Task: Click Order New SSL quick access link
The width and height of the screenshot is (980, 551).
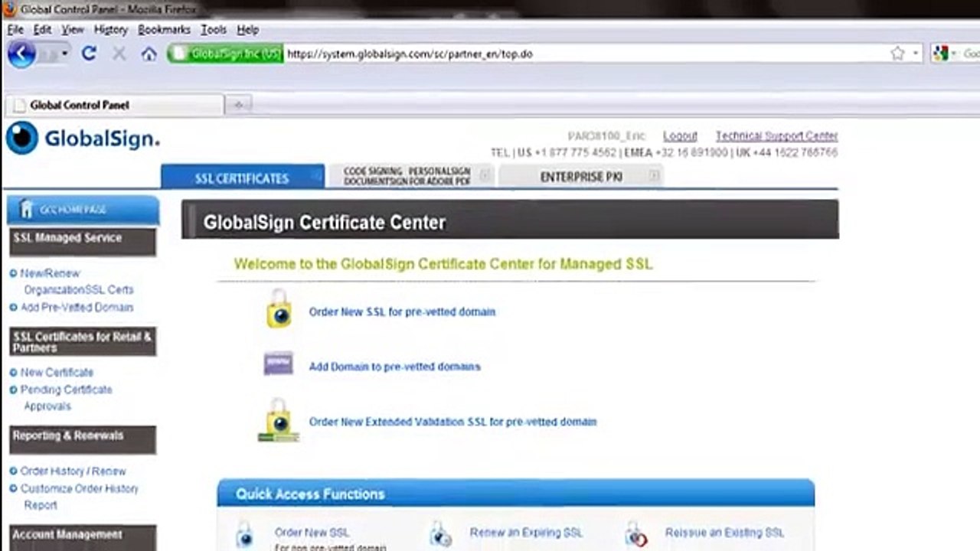Action: (x=312, y=533)
